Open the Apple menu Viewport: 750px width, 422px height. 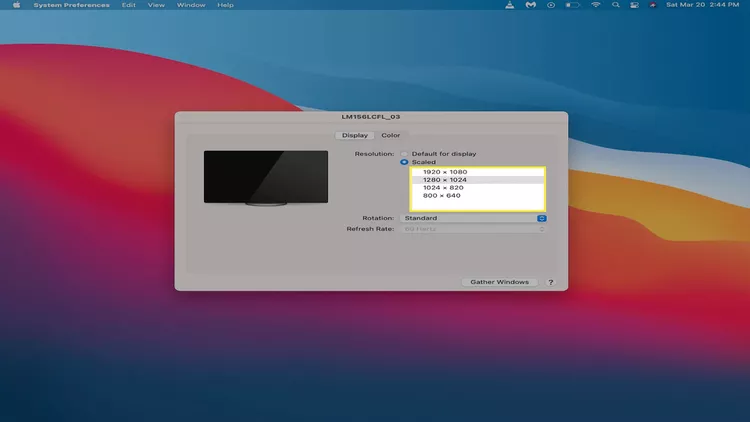[17, 5]
